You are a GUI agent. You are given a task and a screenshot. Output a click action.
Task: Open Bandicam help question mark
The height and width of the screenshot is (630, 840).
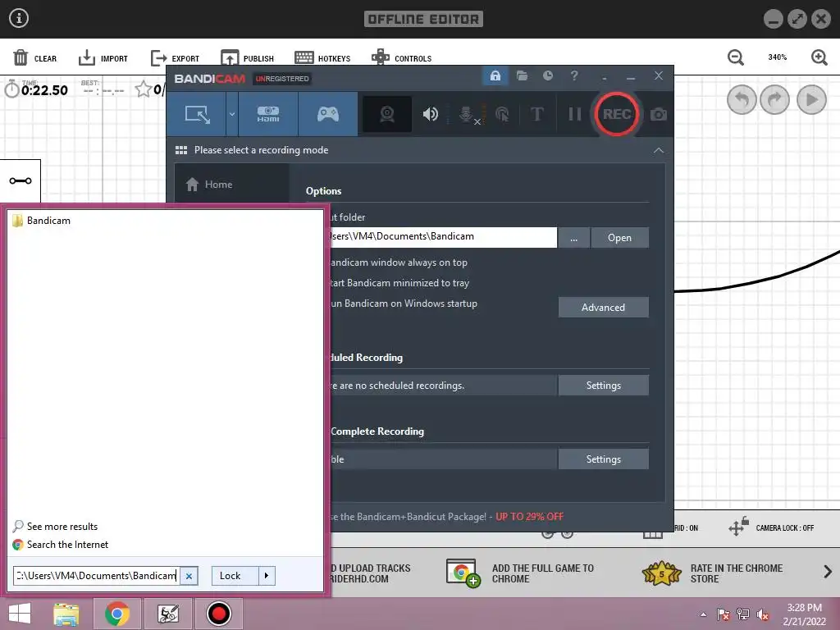point(574,76)
